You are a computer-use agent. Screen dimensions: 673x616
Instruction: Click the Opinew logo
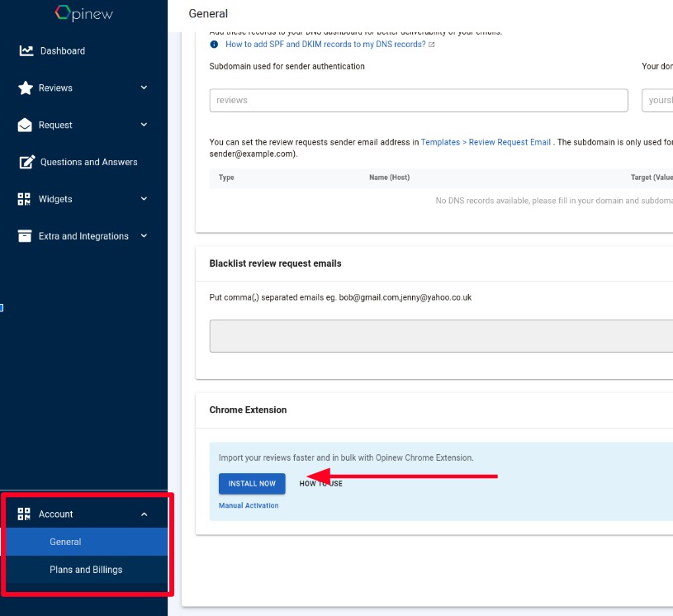click(x=83, y=13)
